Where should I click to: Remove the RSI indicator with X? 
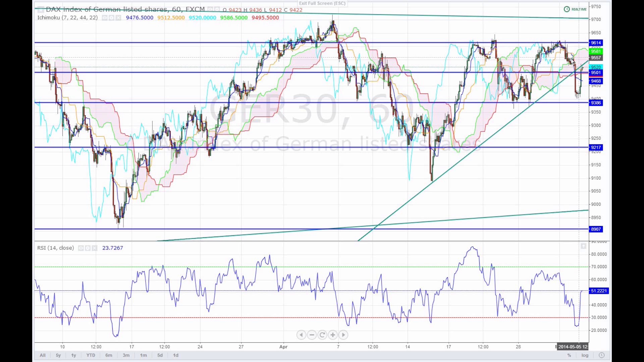(95, 248)
